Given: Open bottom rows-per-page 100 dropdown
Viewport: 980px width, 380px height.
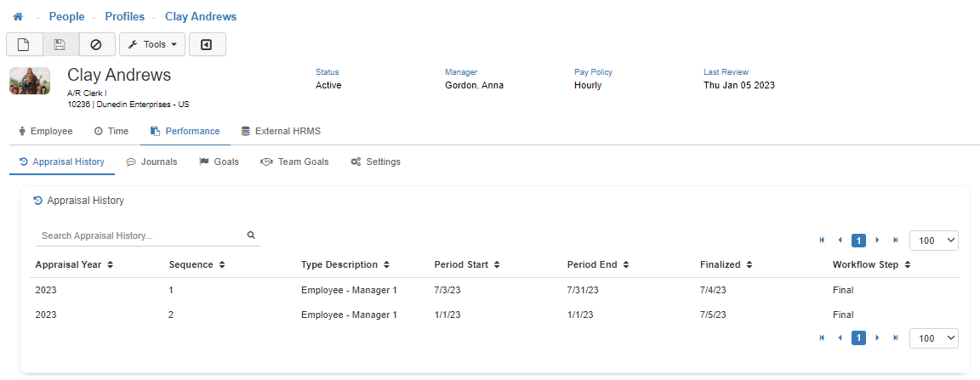Looking at the screenshot, I should 933,338.
